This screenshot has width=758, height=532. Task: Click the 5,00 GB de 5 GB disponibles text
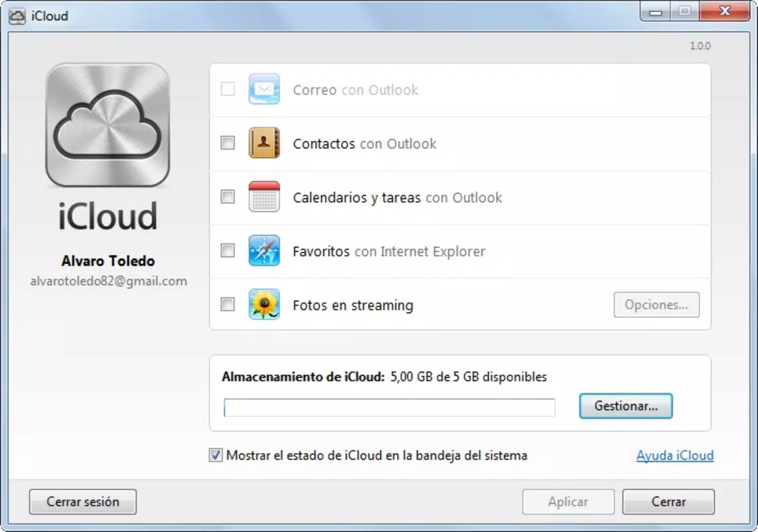(x=469, y=377)
